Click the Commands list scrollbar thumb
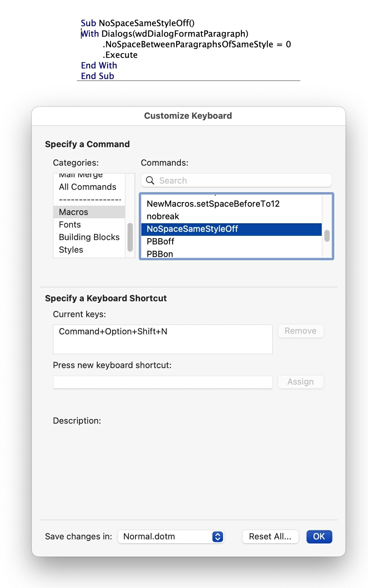The image size is (368, 588). [327, 236]
